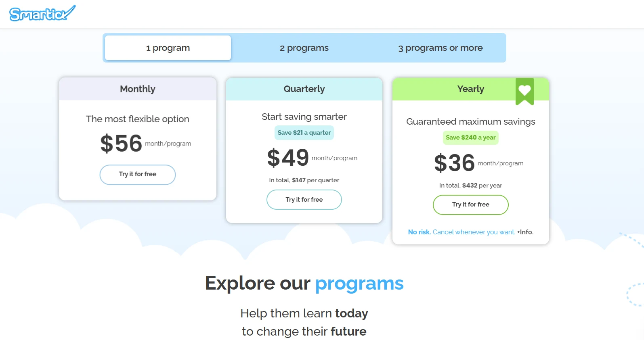644x340 pixels.
Task: Open the "3 programs or more" tab
Action: (x=440, y=48)
